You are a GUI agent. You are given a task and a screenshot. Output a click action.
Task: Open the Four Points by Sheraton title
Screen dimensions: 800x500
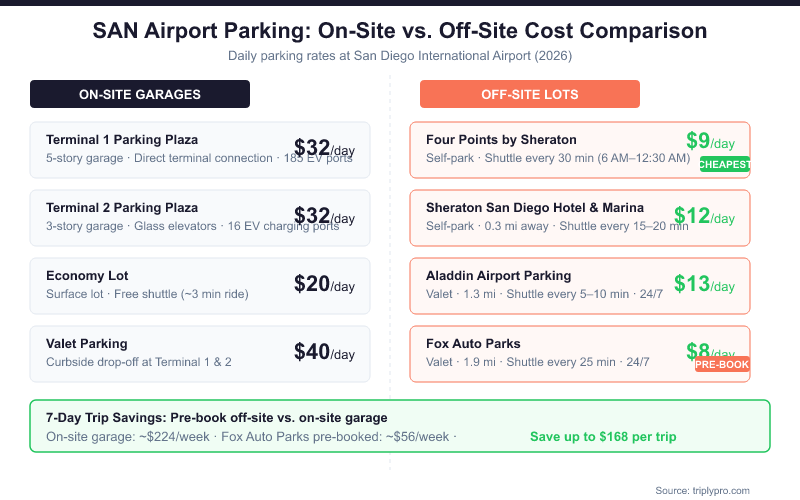point(501,140)
